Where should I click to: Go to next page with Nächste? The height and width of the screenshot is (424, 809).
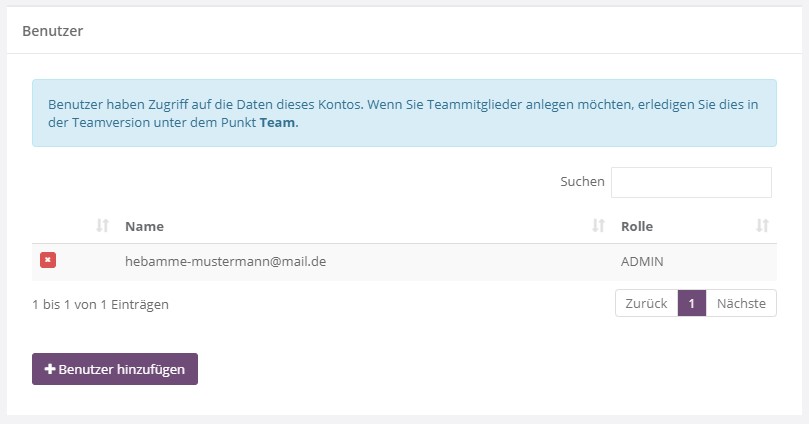[x=741, y=304]
